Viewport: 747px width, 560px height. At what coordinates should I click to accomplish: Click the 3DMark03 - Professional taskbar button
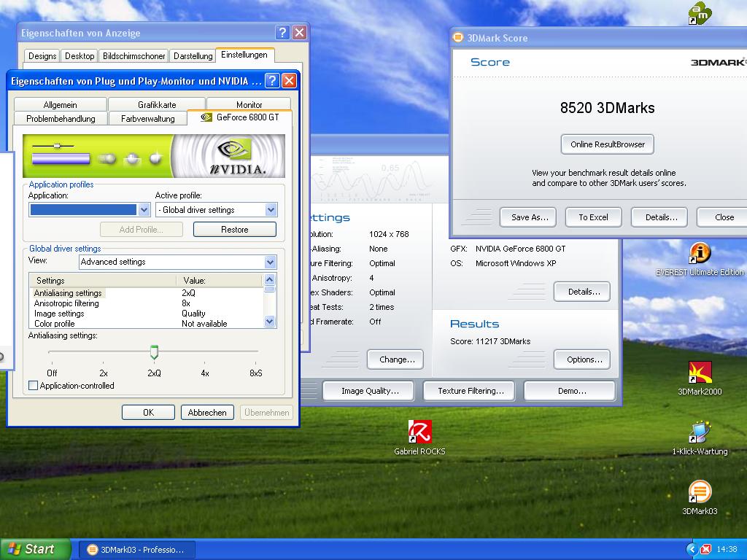coord(136,550)
